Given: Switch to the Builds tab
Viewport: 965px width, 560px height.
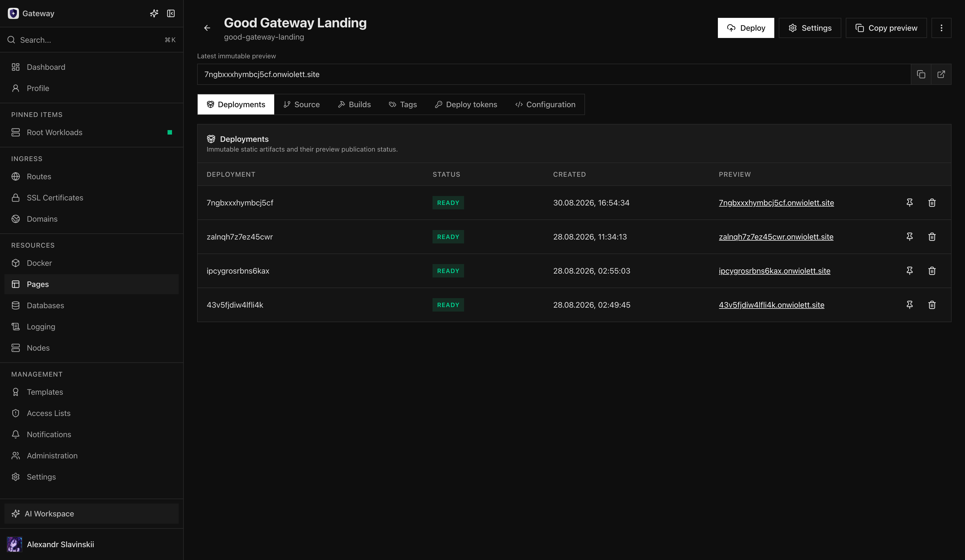Looking at the screenshot, I should click(354, 104).
